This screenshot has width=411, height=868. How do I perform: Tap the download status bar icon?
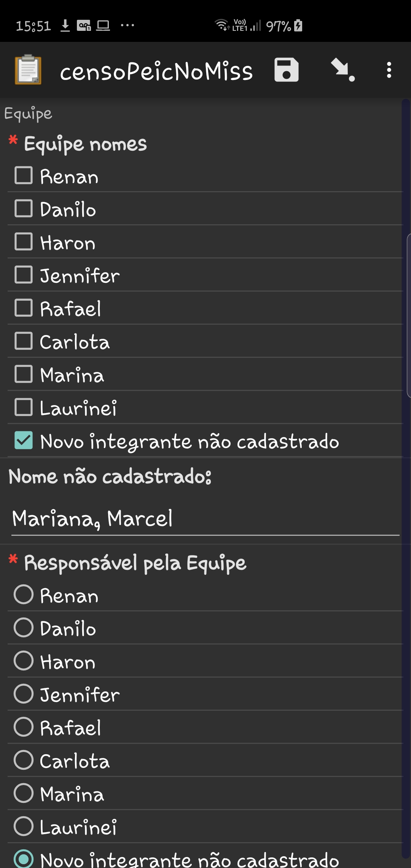click(x=65, y=26)
